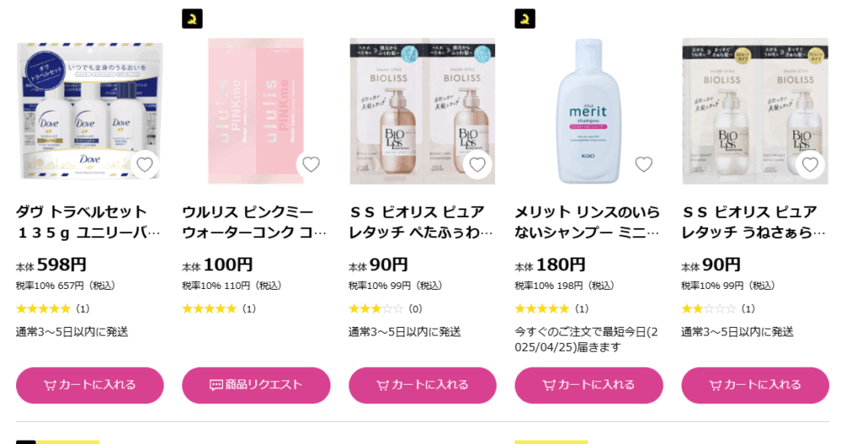Favorite the Dove travel set with heart icon
868x444 pixels.
click(x=144, y=164)
